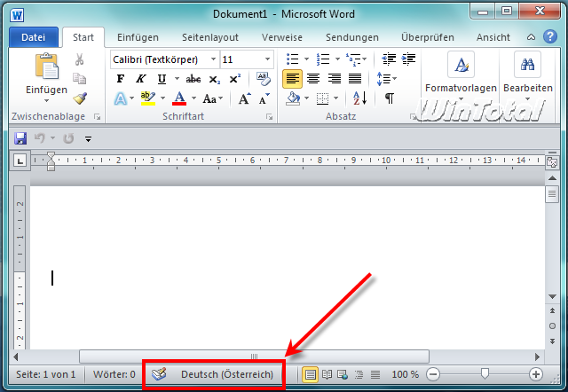Click the increase indent icon
Viewport: 568px width, 392px height.
click(x=408, y=59)
